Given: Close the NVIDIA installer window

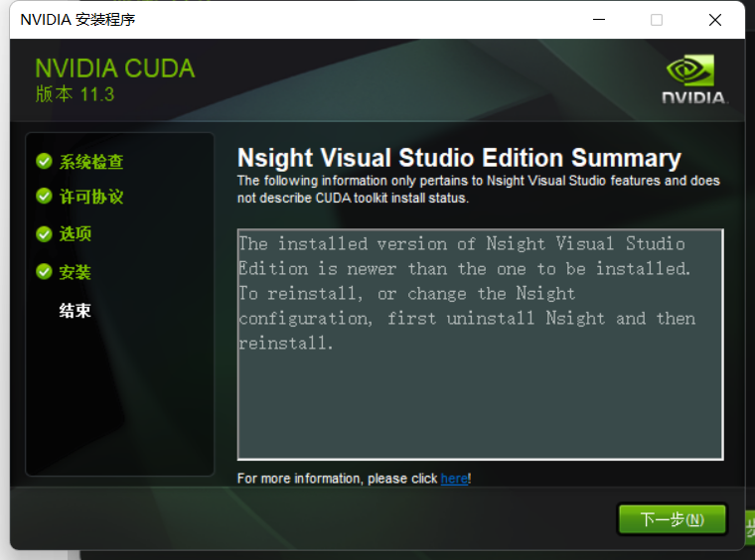Looking at the screenshot, I should [715, 20].
